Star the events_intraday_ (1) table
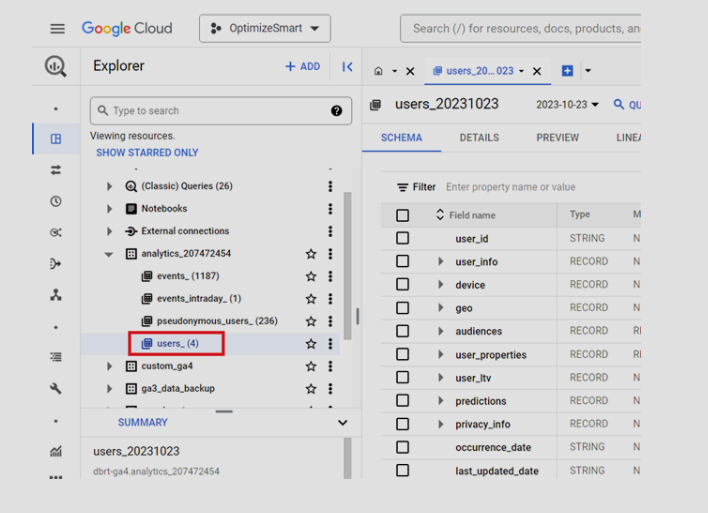This screenshot has height=513, width=708. [311, 298]
